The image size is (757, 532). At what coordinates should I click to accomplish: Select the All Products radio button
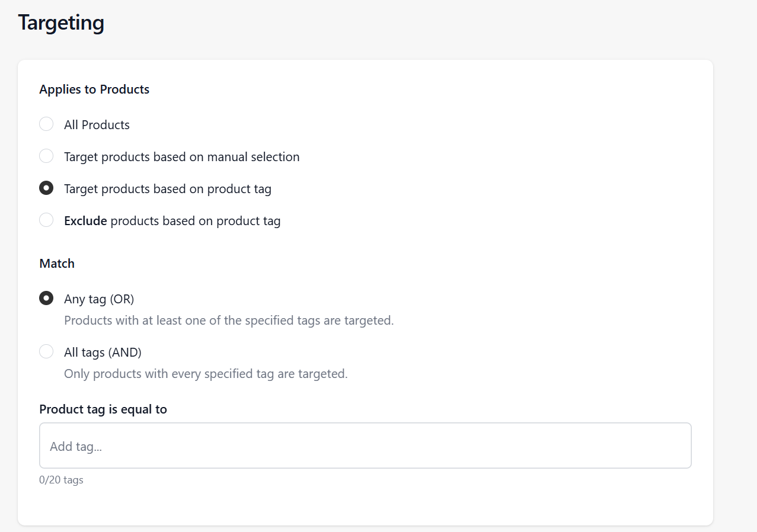pos(46,124)
